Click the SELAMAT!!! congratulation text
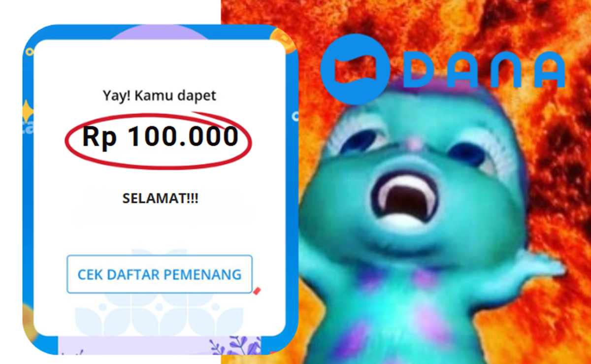This screenshot has width=591, height=364. 160,199
